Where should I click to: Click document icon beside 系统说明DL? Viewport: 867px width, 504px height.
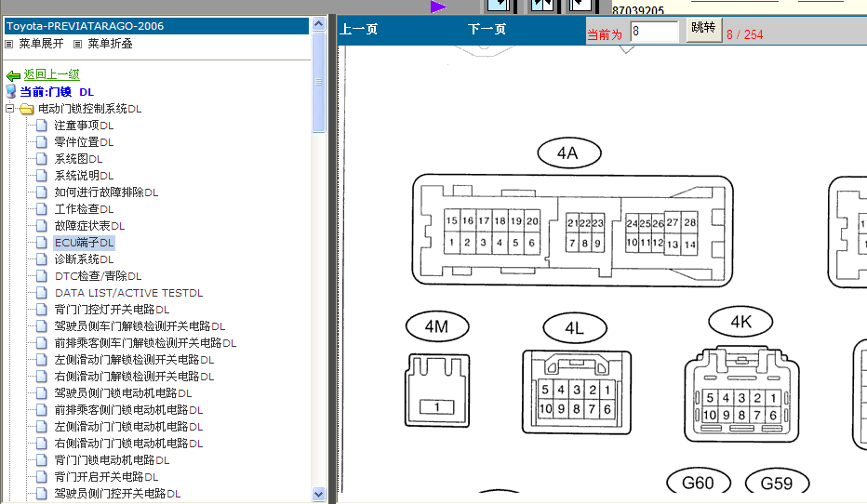pos(42,176)
